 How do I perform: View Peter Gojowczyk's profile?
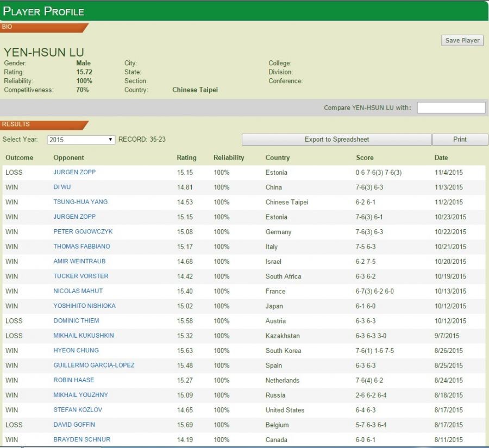point(83,232)
